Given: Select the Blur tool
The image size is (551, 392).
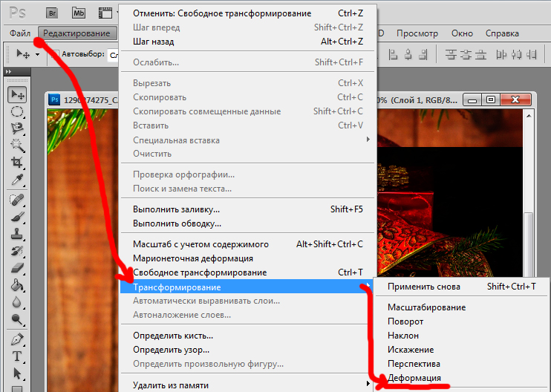Looking at the screenshot, I should coord(17,301).
